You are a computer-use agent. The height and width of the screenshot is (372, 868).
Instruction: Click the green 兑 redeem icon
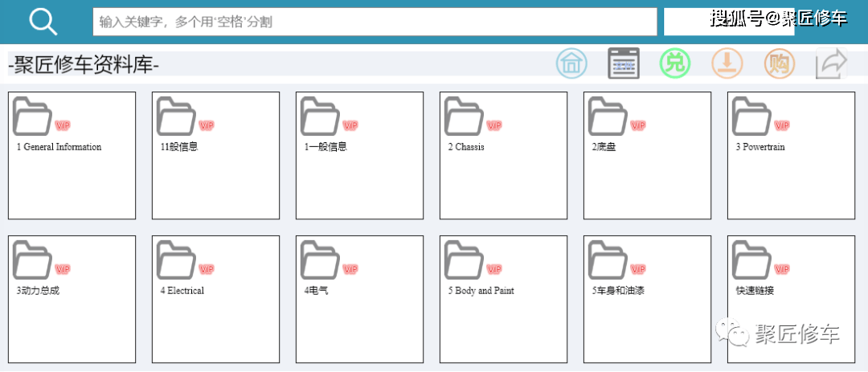point(675,63)
